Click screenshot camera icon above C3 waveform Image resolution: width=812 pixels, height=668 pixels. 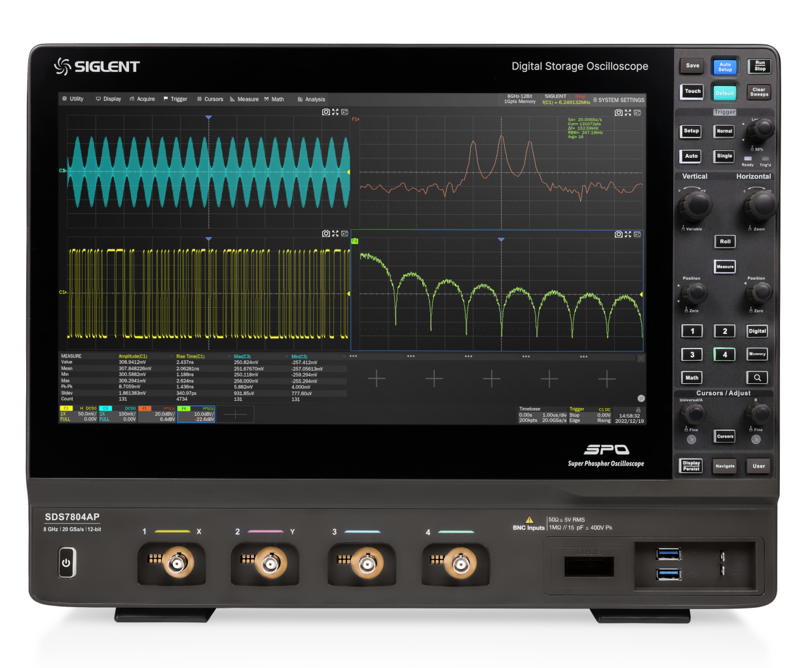[x=325, y=112]
